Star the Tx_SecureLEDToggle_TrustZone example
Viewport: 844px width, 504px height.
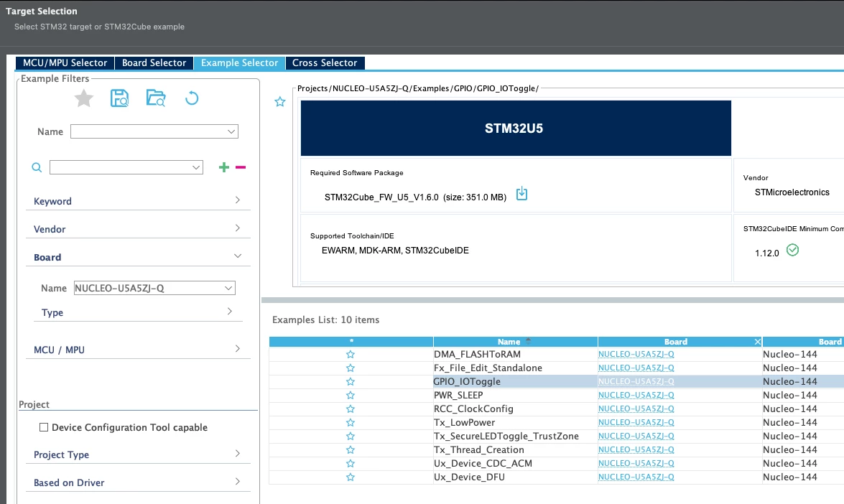351,437
